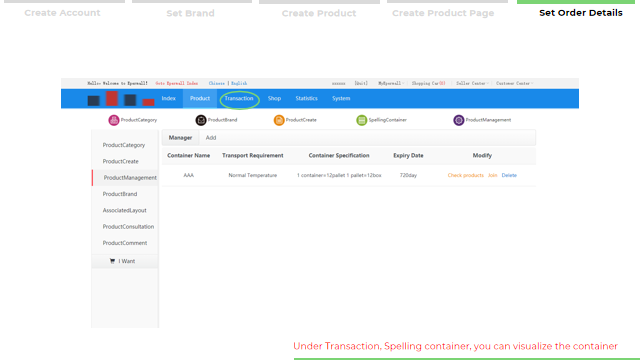Go to the Create Product step

319,13
